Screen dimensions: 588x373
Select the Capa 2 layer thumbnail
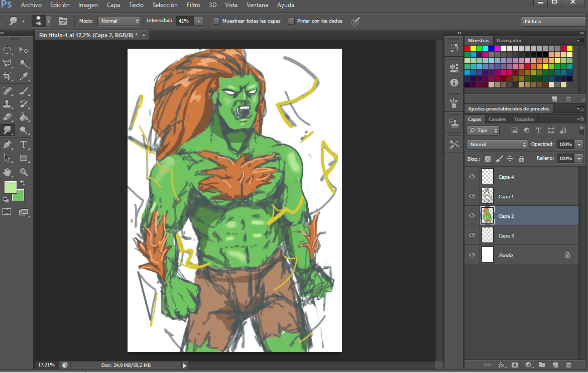point(488,215)
